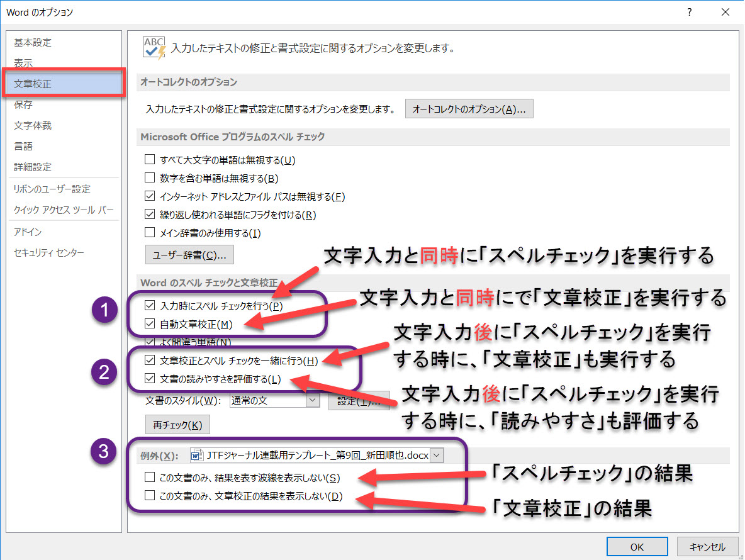Select 基本設定 in the left sidebar
The height and width of the screenshot is (560, 745).
pyautogui.click(x=33, y=43)
